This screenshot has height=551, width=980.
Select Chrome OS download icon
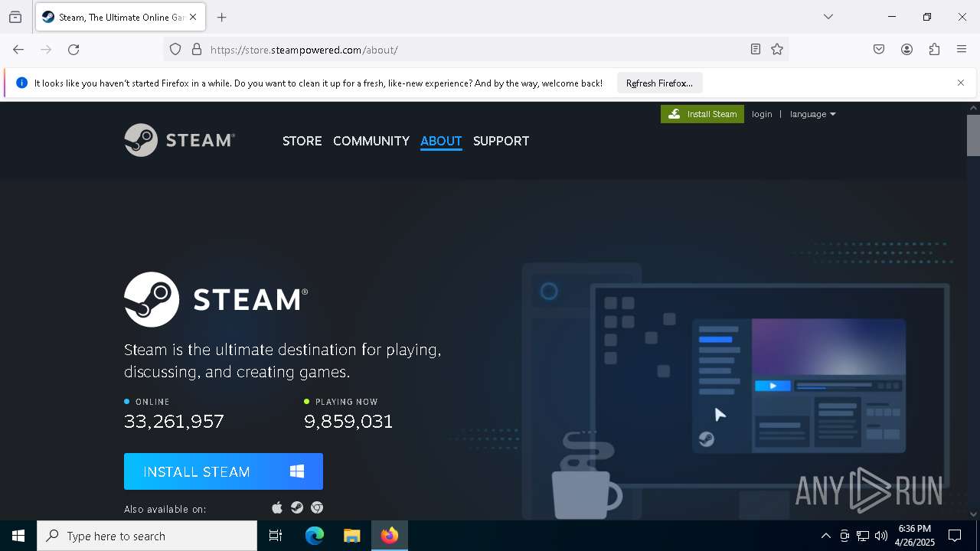click(317, 508)
